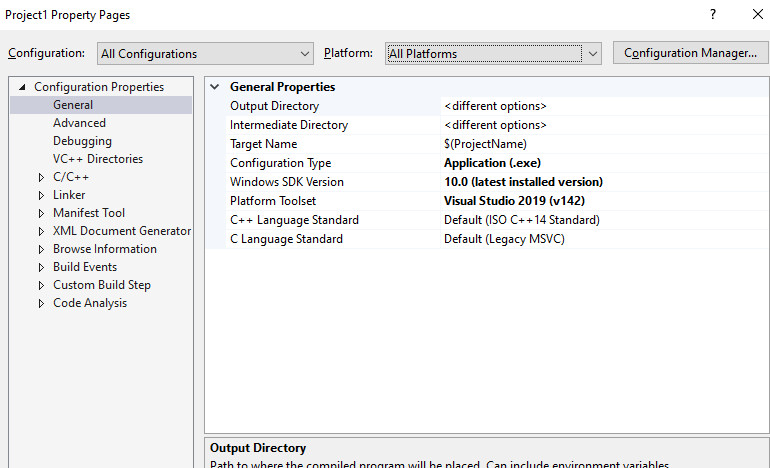770x468 pixels.
Task: Expand the Manifest Tool node arrow
Action: pos(41,214)
